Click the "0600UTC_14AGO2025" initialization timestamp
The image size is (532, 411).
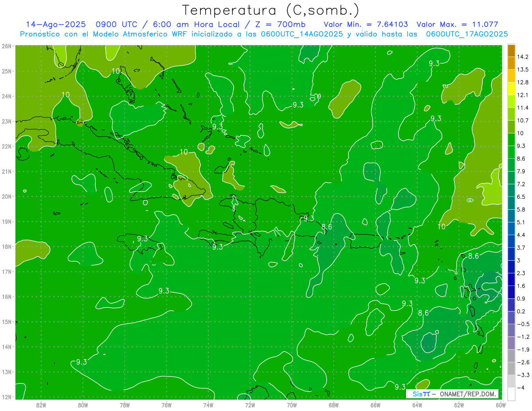click(x=302, y=34)
